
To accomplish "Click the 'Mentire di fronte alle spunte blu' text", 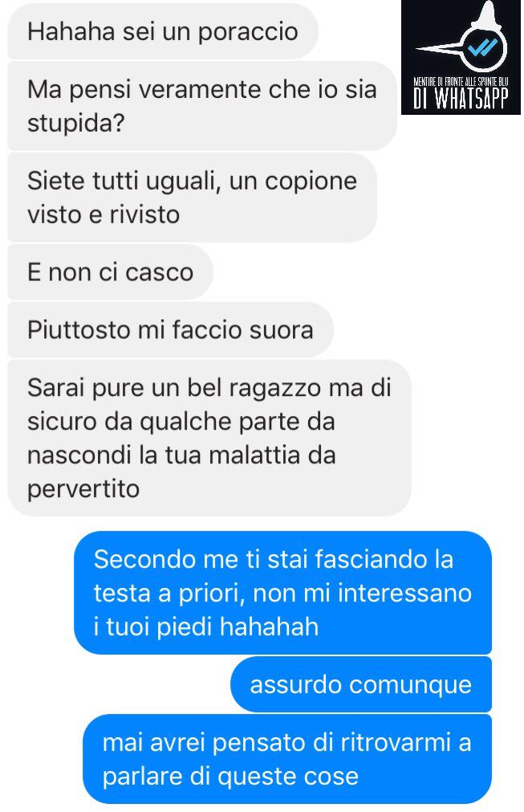I will (461, 82).
